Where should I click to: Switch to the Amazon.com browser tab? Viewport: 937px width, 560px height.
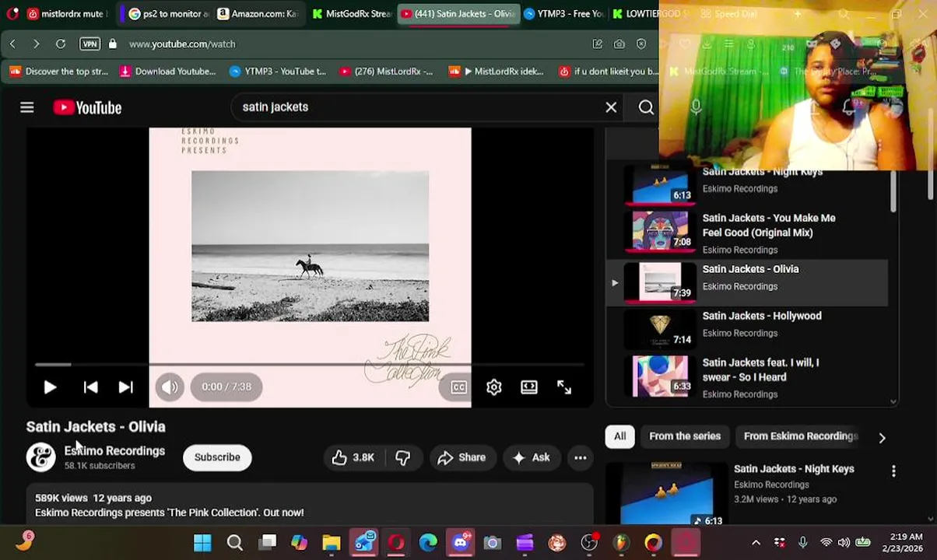[x=257, y=14]
